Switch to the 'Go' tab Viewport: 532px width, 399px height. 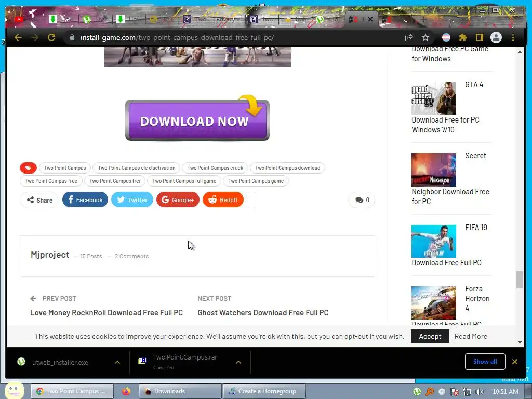click(295, 19)
